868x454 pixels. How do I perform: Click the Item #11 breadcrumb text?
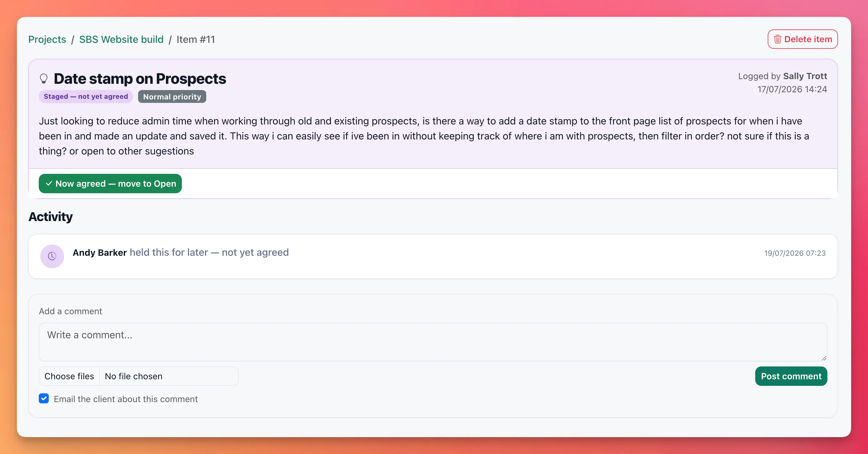(x=196, y=39)
